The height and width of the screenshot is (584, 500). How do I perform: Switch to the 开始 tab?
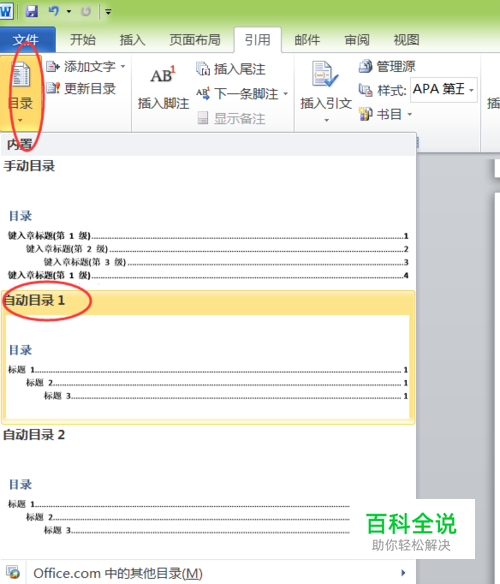click(x=83, y=40)
